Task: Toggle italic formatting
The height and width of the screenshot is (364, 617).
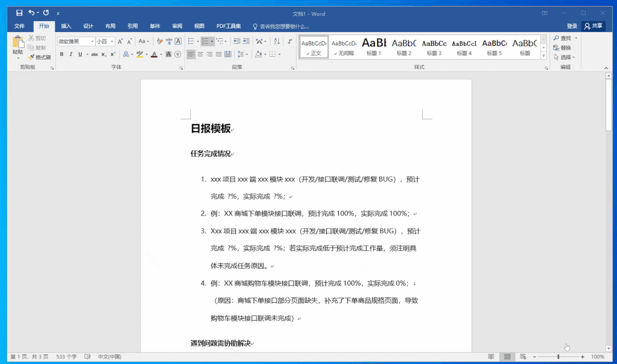Action: [x=71, y=54]
